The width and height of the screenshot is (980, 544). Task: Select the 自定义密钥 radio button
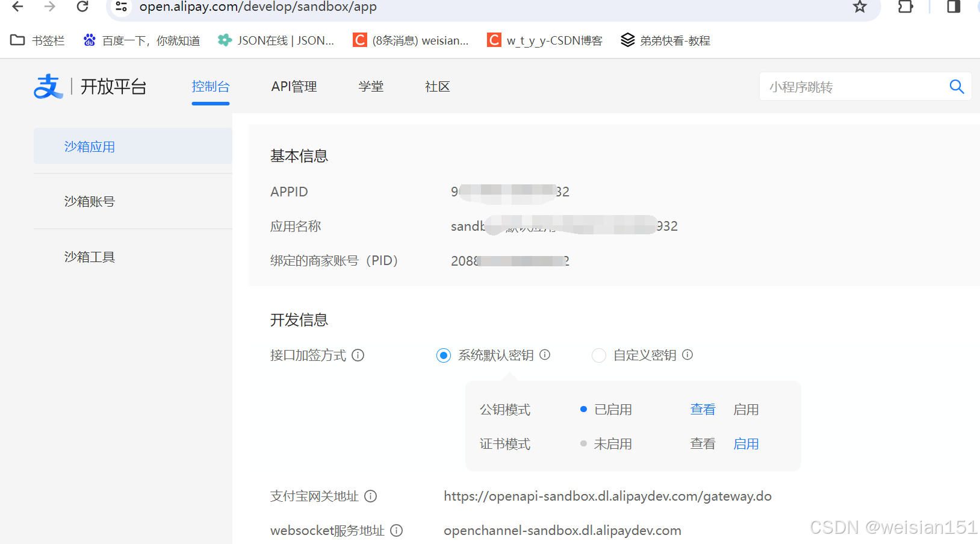pyautogui.click(x=598, y=355)
